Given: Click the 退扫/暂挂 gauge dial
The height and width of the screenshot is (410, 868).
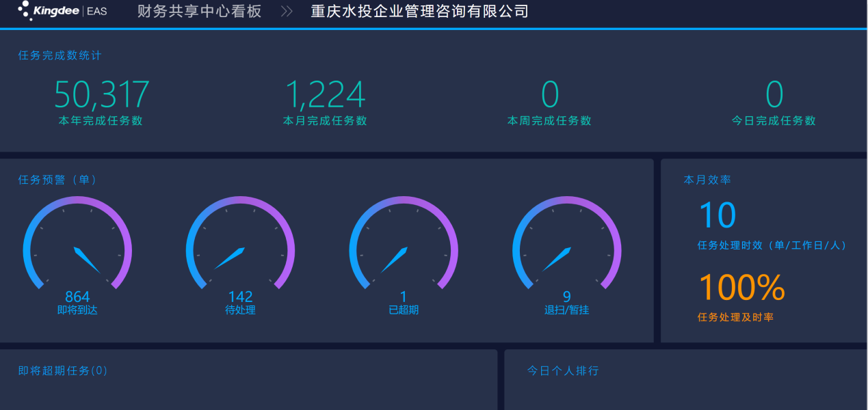Looking at the screenshot, I should pos(566,243).
